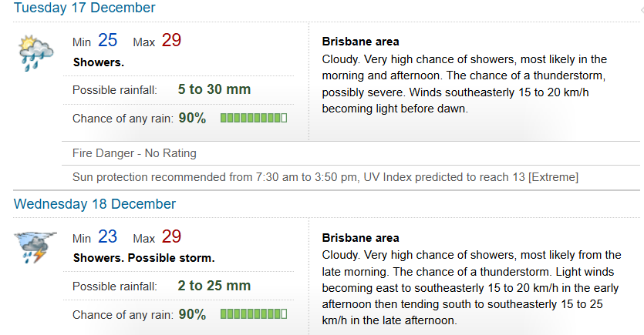Open the Wednesday 18 December heading
644x335 pixels.
coord(94,204)
